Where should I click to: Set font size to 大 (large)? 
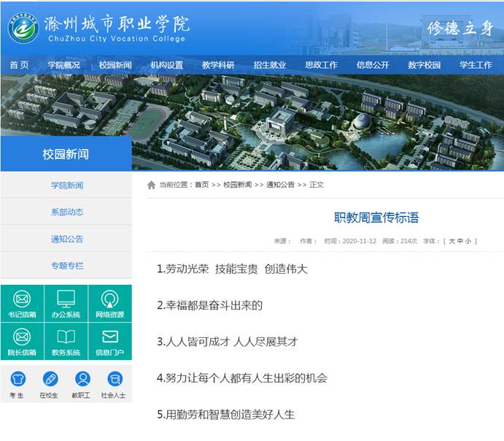[451, 241]
